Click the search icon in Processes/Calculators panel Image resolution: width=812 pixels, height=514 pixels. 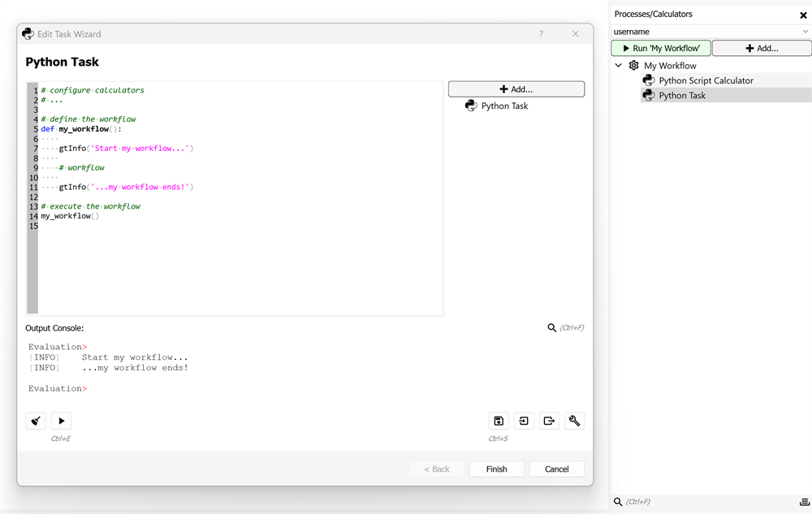pyautogui.click(x=618, y=502)
